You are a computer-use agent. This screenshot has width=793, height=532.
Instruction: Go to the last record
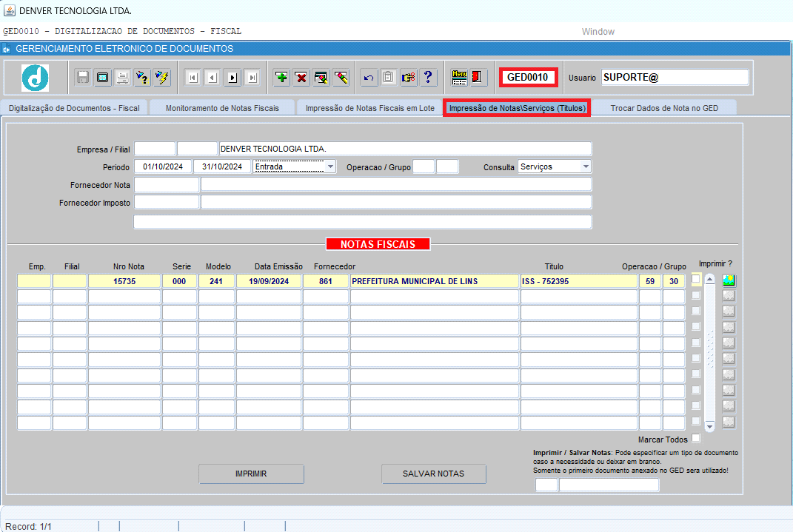(x=252, y=77)
